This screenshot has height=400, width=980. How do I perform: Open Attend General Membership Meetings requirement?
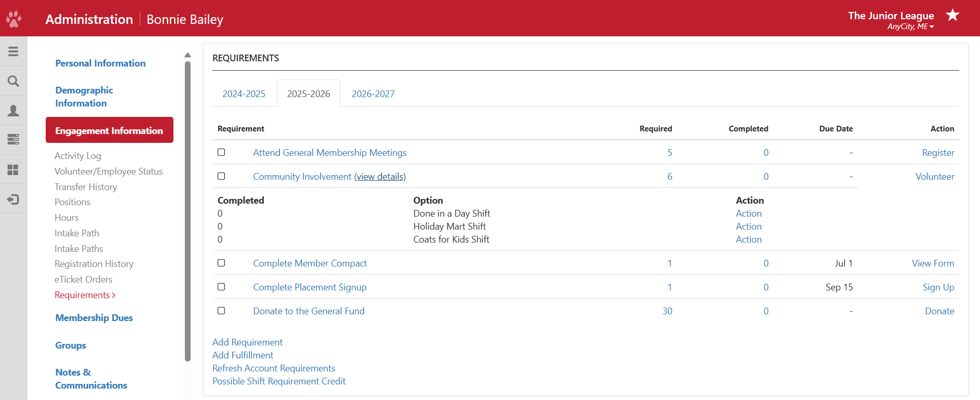coord(330,153)
